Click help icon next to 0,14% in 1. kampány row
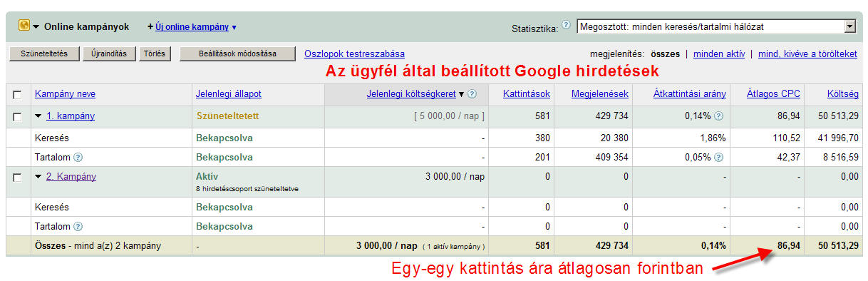 click(719, 116)
